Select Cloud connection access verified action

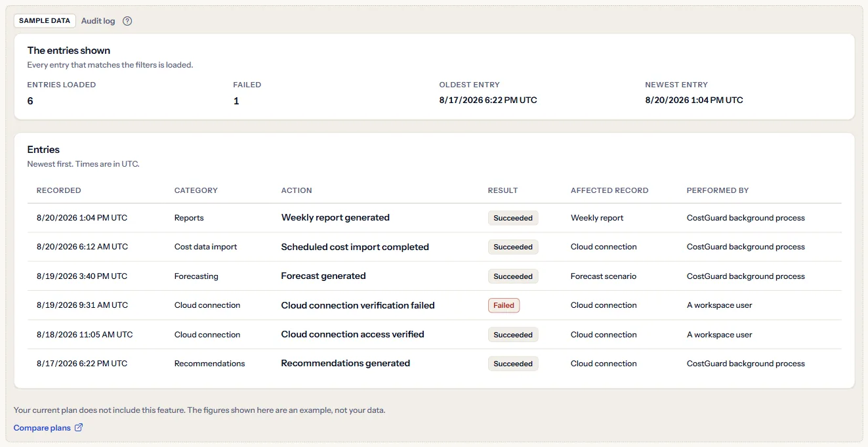click(353, 334)
